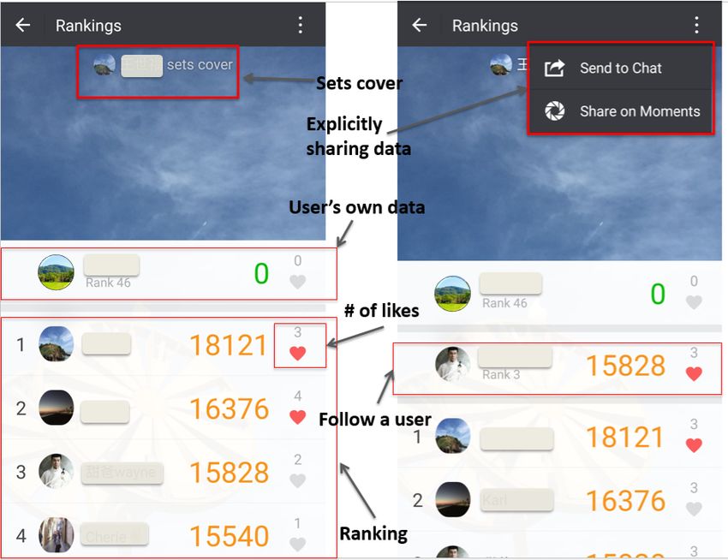This screenshot has height=560, width=728.
Task: Open rank 4 Cherie avatar
Action: pos(56,535)
